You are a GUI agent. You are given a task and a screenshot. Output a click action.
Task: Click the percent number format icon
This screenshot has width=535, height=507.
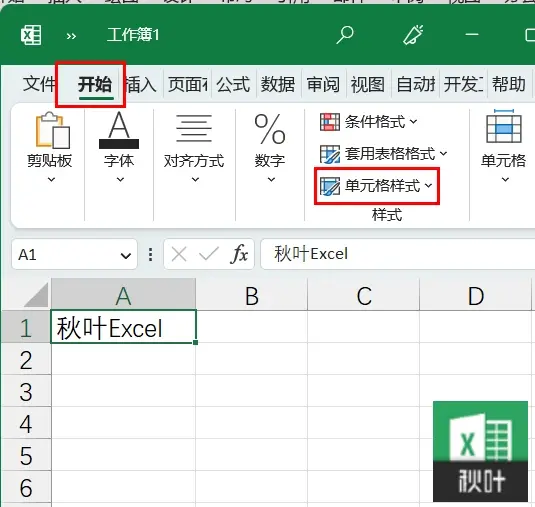click(x=270, y=129)
